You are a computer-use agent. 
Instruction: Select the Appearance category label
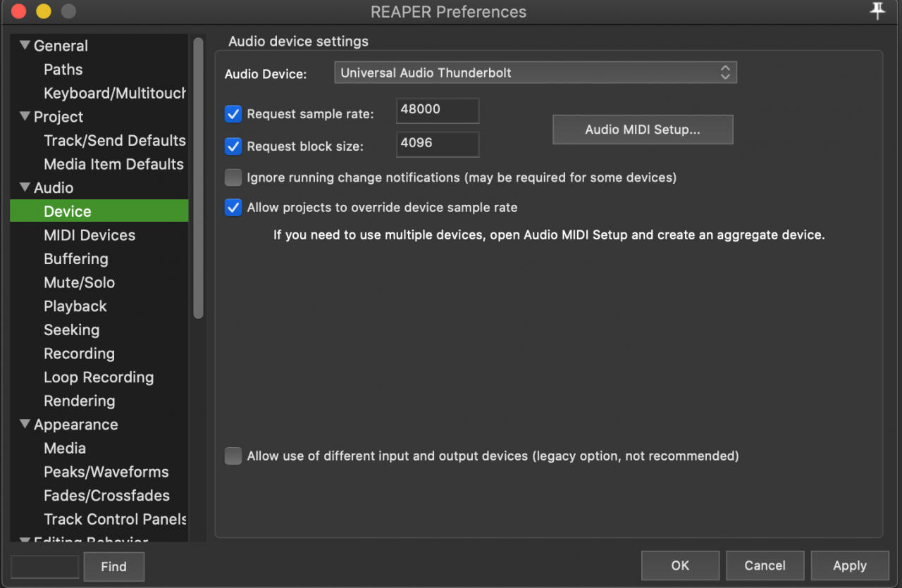coord(76,425)
